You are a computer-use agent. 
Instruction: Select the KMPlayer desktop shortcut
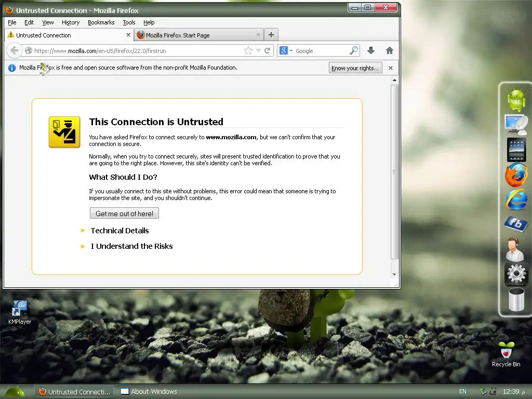[20, 312]
